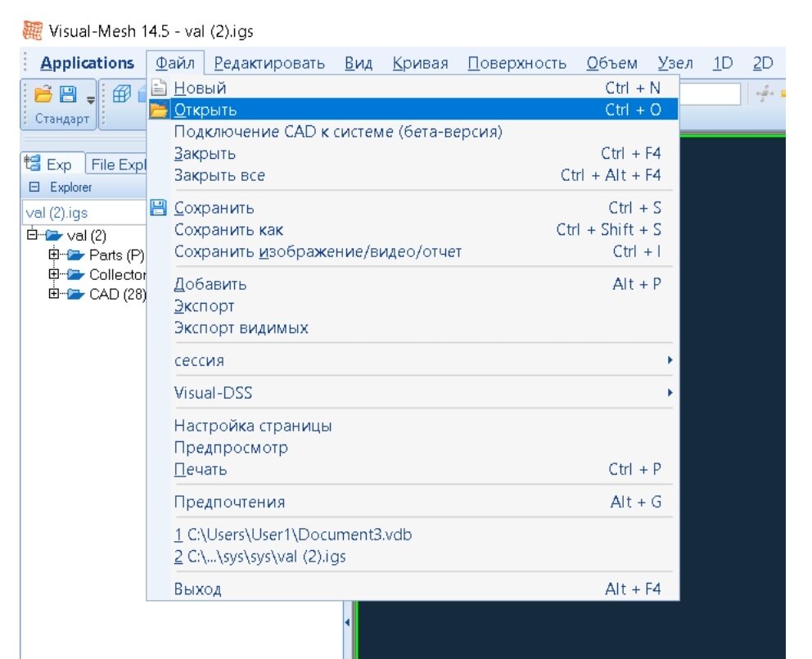Image resolution: width=812 pixels, height=659 pixels.
Task: Click the Visual-Mesh application logo icon
Action: click(x=33, y=30)
